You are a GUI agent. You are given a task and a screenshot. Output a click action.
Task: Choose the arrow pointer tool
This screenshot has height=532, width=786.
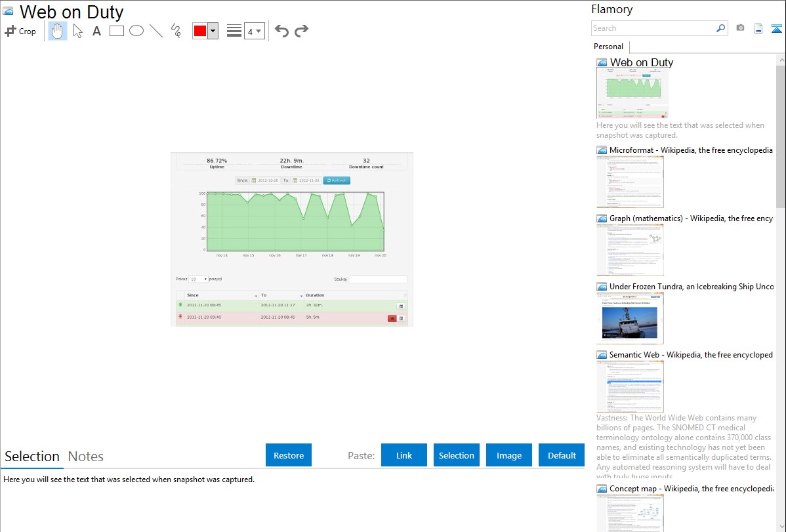pos(77,31)
